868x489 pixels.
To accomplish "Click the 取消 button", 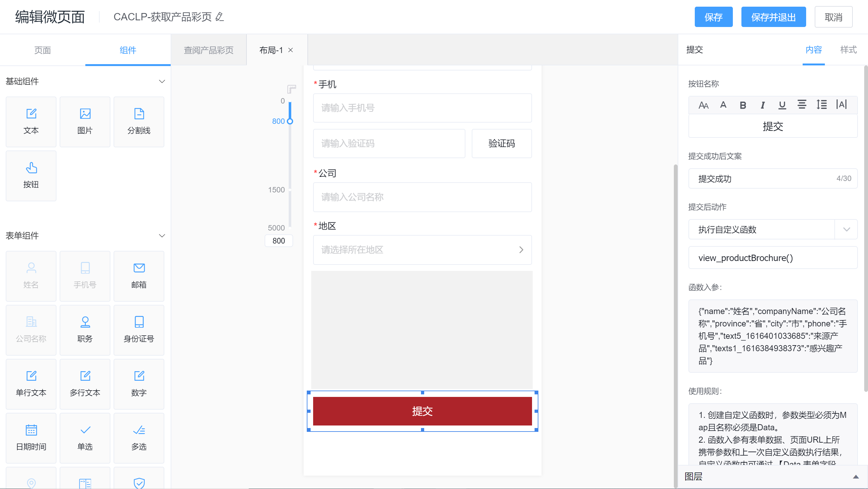I will 833,17.
